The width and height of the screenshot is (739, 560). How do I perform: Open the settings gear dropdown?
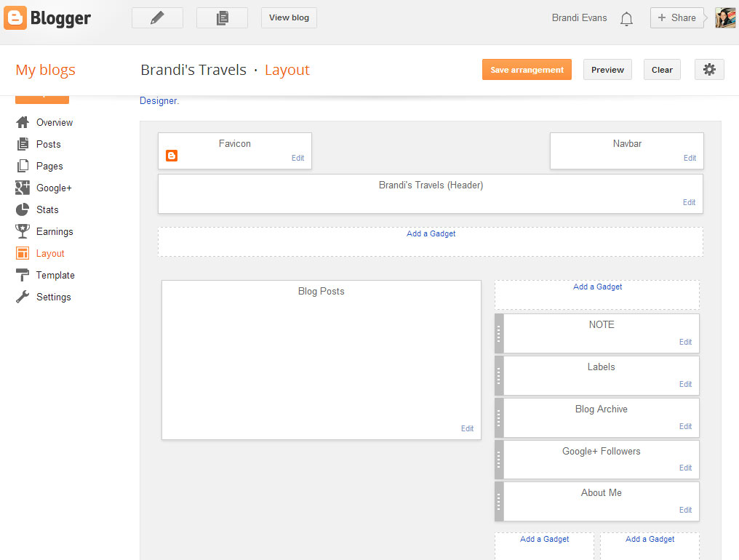click(709, 70)
